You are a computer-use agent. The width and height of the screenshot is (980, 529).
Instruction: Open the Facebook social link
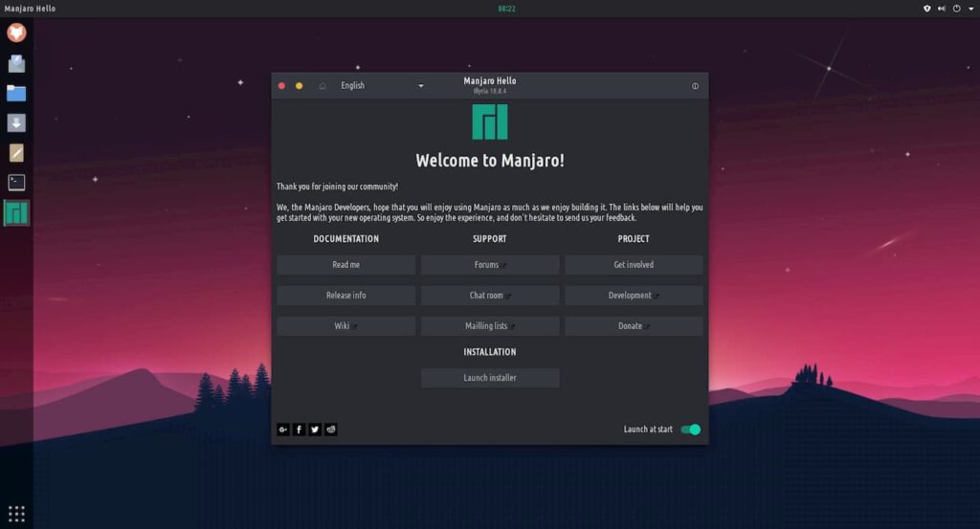tap(299, 430)
